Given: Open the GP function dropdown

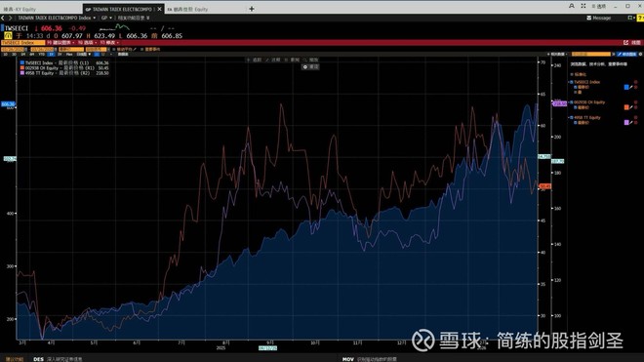Looking at the screenshot, I should [106, 18].
